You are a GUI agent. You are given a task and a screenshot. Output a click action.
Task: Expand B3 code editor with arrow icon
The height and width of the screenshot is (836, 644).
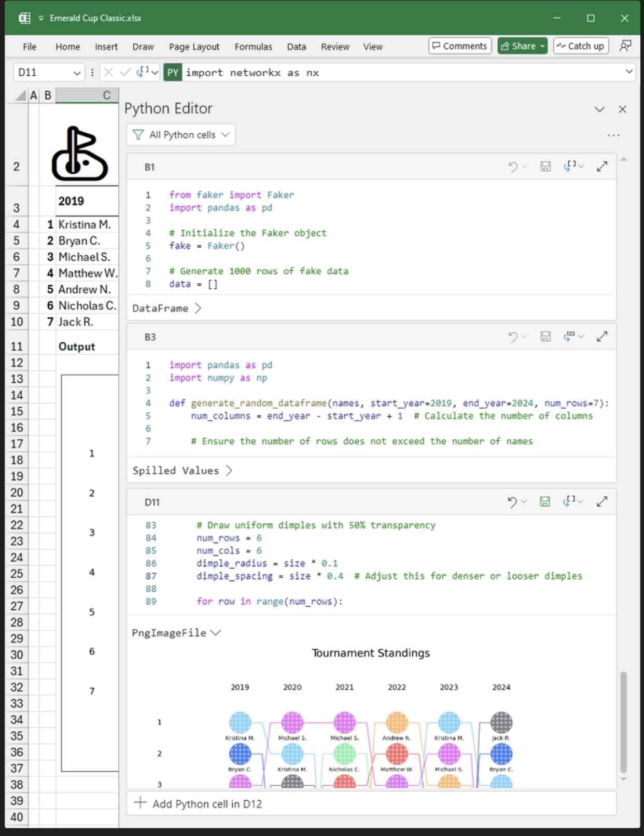click(x=602, y=337)
